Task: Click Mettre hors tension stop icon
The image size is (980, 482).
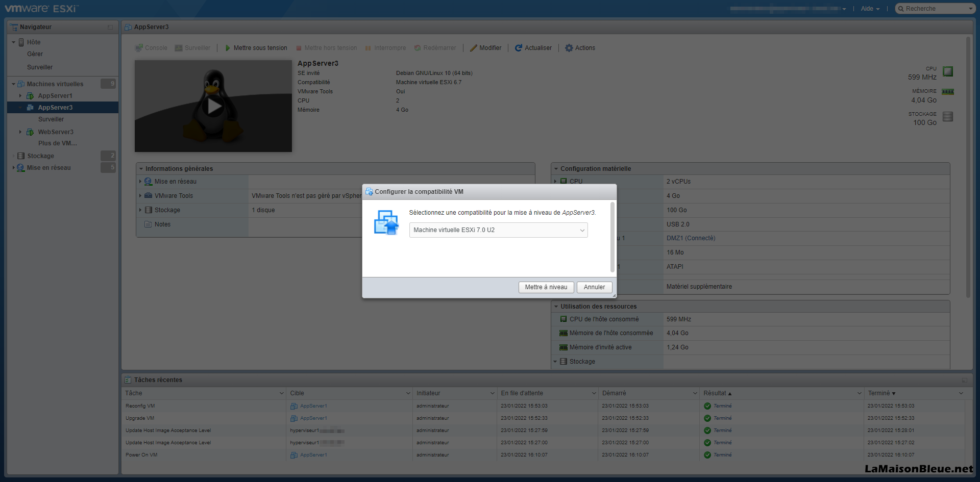Action: 299,48
